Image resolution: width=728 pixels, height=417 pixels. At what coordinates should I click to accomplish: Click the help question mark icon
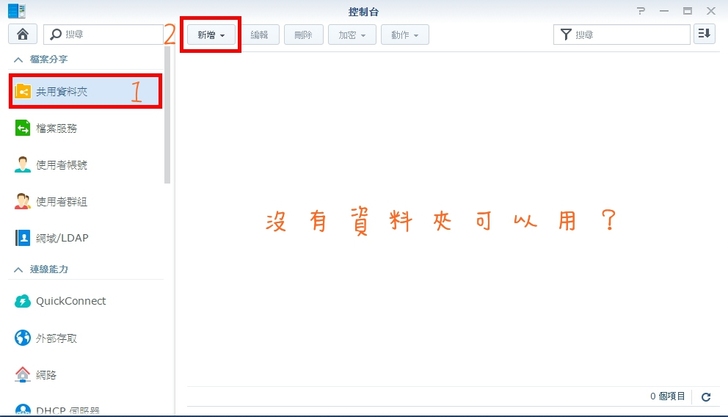pyautogui.click(x=641, y=11)
